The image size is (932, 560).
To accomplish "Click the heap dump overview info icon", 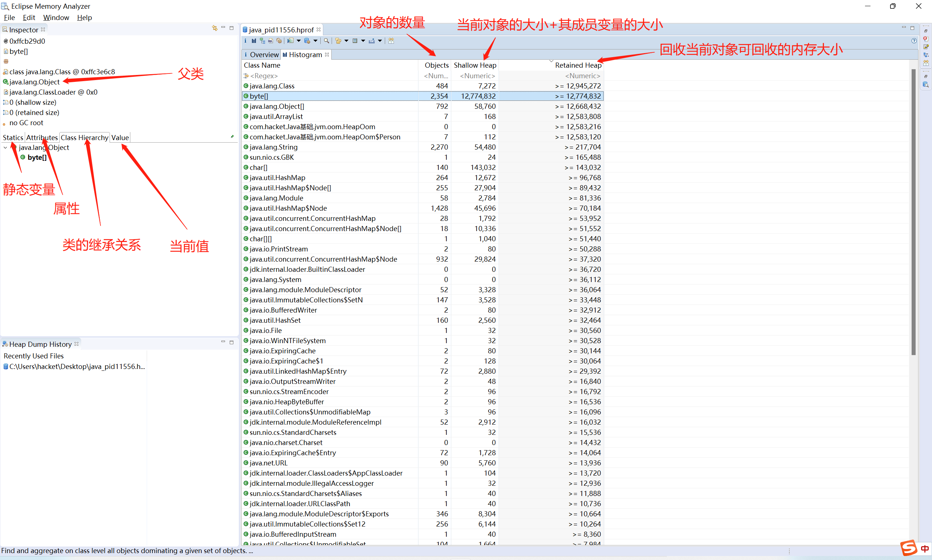I will point(245,41).
